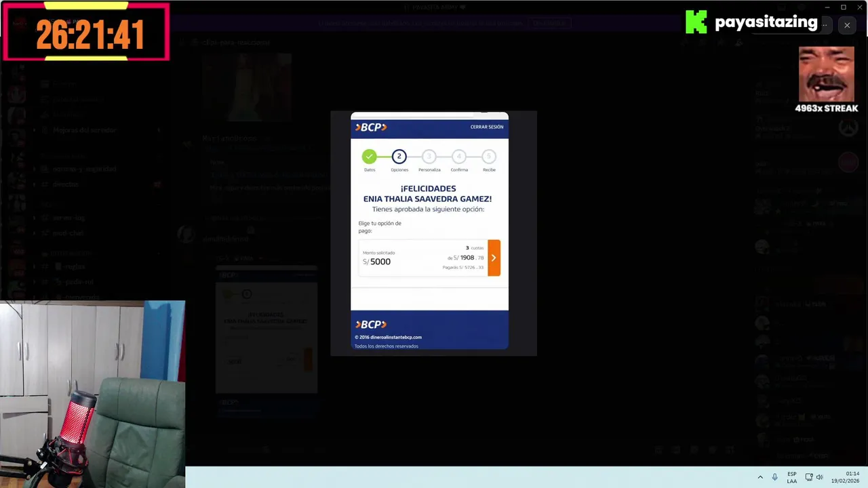Close the enlarged image preview
The image size is (868, 488).
tap(847, 25)
